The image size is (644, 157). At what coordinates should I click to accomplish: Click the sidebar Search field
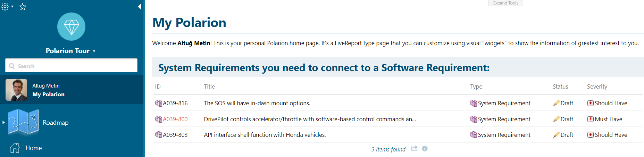pos(71,65)
